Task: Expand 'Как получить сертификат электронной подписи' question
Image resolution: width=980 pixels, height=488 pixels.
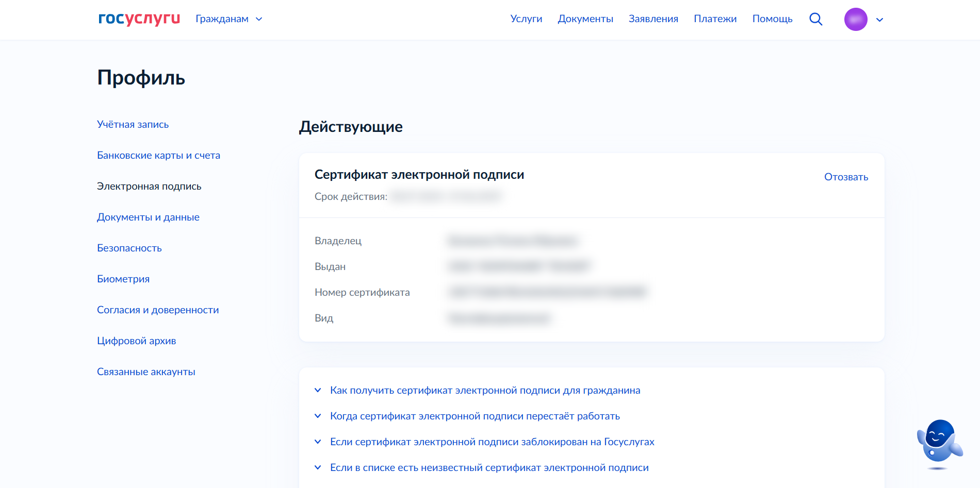Action: pos(485,391)
